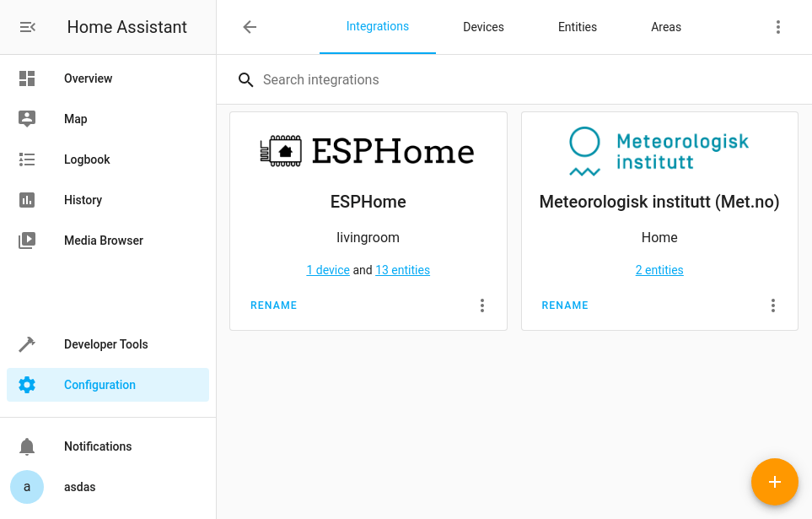Open the top-right overflow menu

[777, 26]
